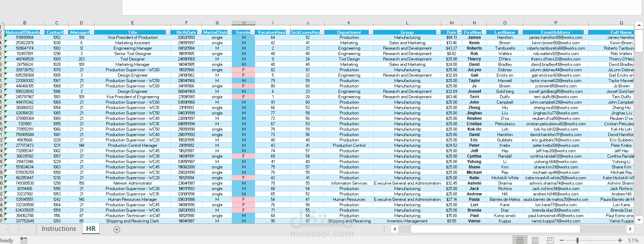Switch to Normal view icon
This screenshot has height=244, width=644.
pos(520,240)
